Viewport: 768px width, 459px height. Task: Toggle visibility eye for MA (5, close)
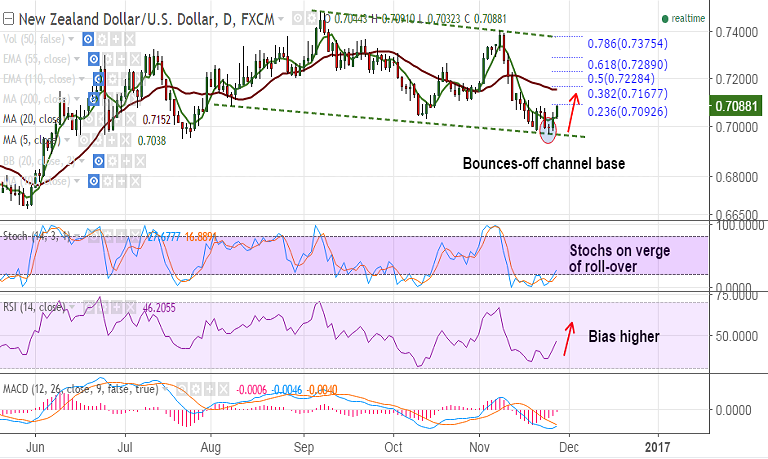pos(84,140)
